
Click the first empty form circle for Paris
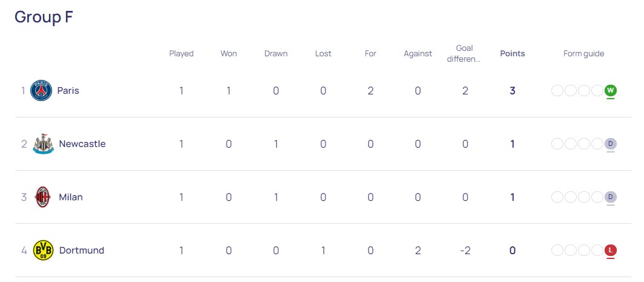click(x=557, y=90)
